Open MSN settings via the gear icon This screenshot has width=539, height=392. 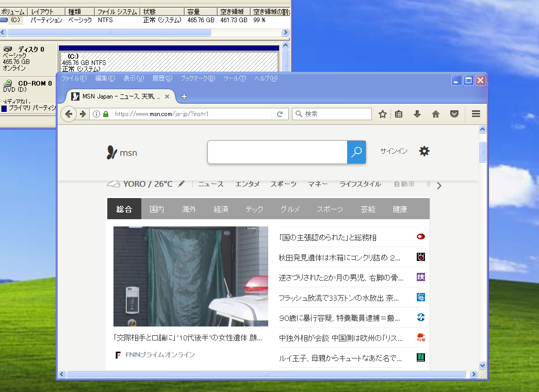click(x=424, y=151)
